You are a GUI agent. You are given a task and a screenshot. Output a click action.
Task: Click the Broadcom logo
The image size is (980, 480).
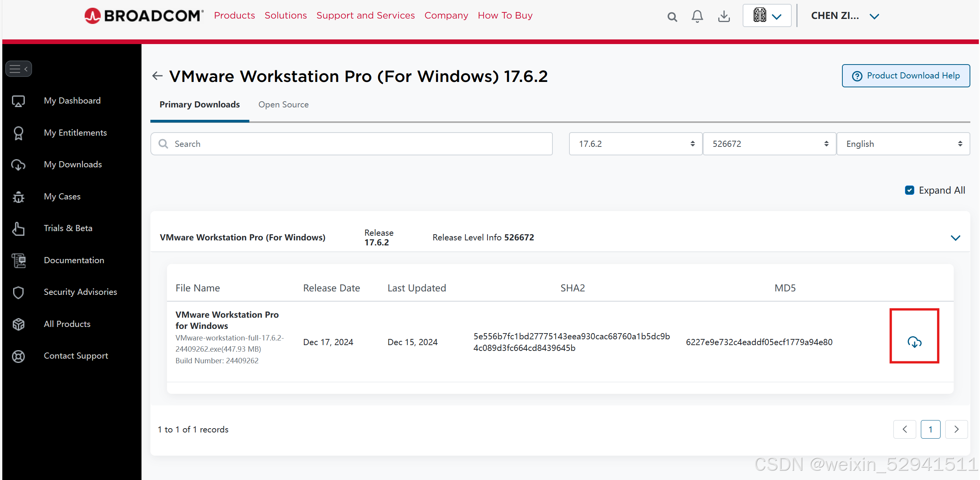144,16
